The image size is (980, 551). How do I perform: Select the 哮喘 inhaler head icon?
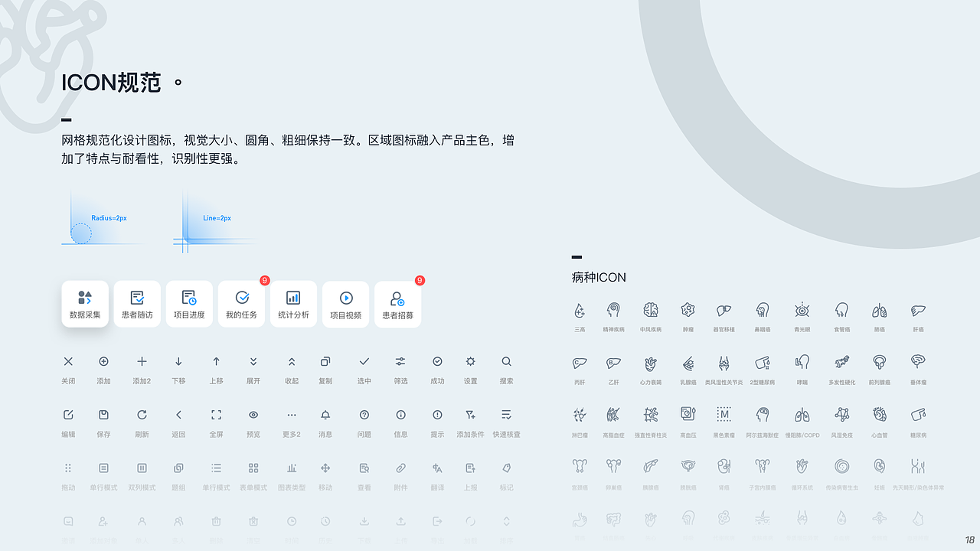point(802,362)
